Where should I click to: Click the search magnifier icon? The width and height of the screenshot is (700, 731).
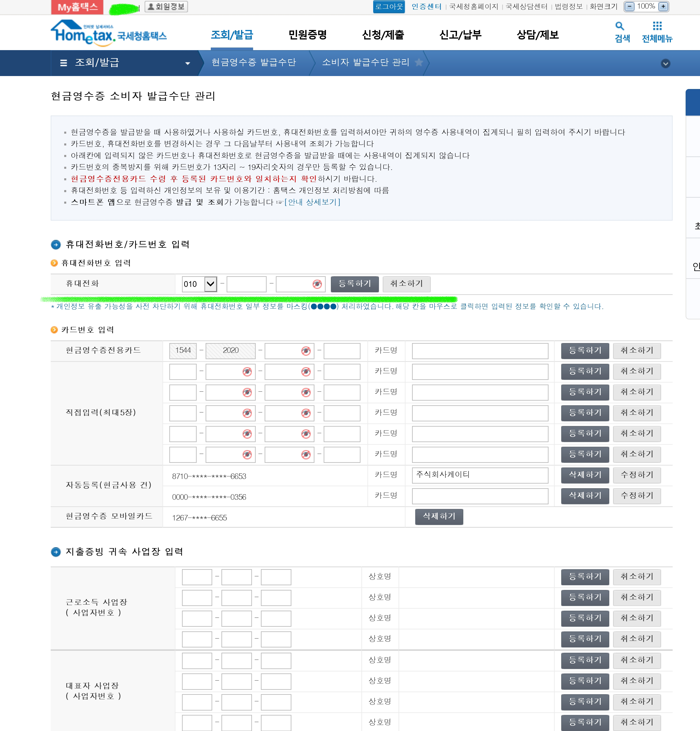coord(619,26)
